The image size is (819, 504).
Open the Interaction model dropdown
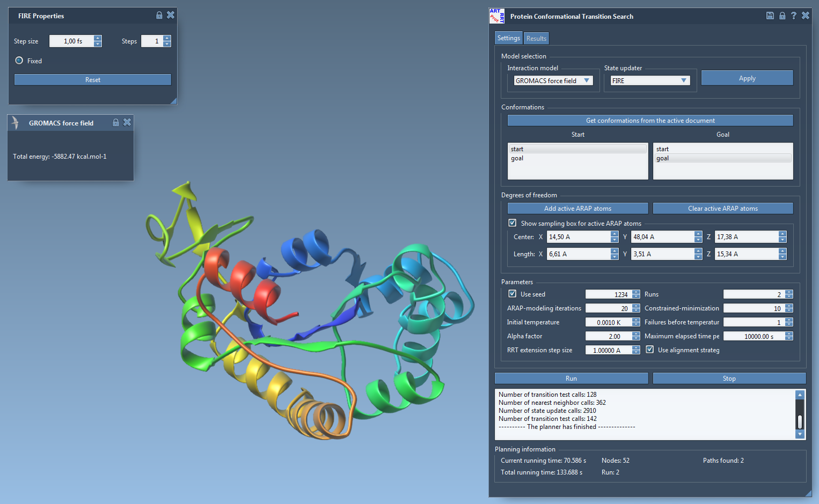click(x=553, y=80)
